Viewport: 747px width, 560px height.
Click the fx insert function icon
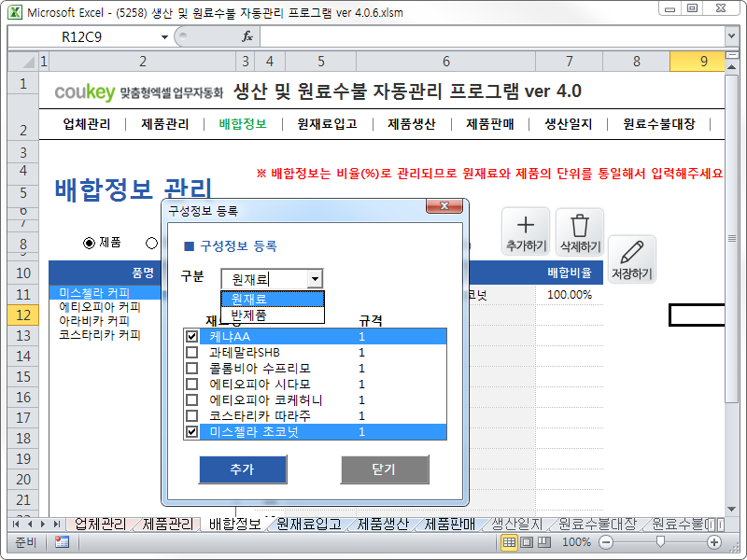247,36
